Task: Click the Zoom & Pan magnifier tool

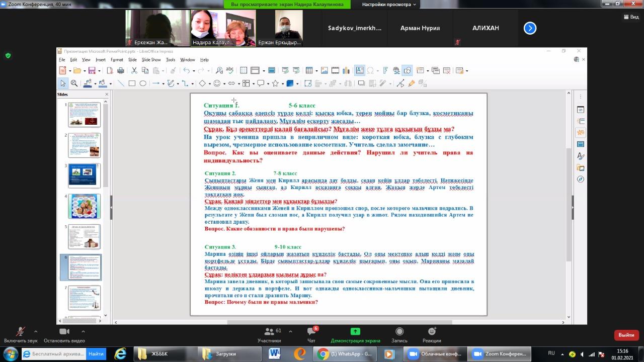Action: click(x=74, y=83)
